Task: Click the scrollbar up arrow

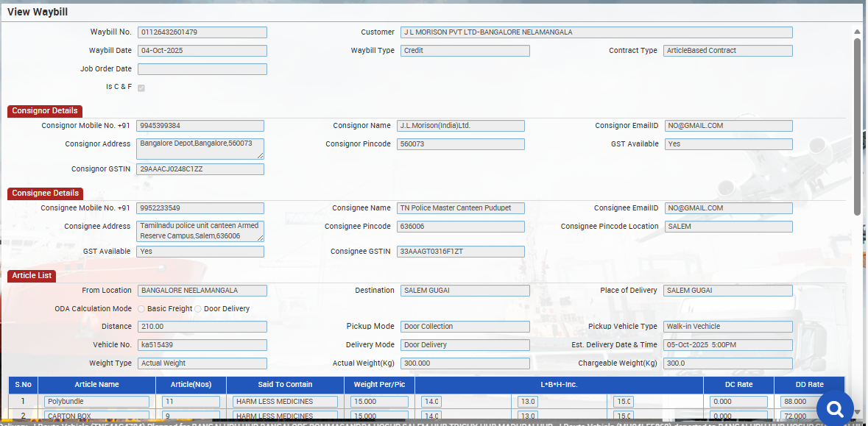Action: tap(856, 32)
